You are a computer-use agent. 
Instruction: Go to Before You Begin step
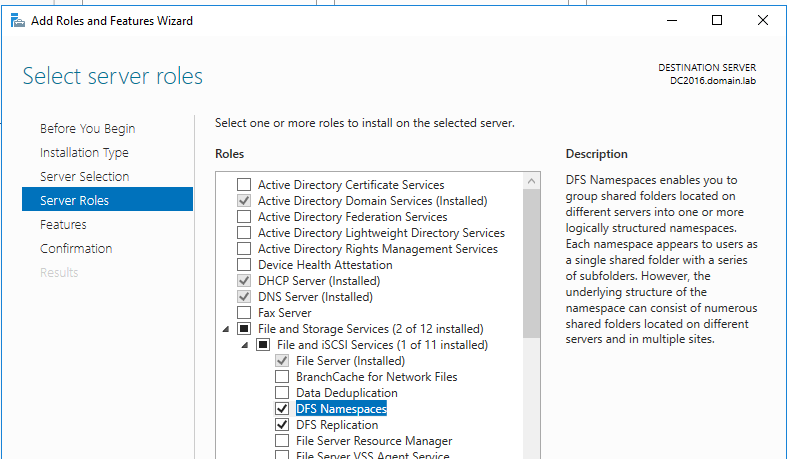point(87,129)
